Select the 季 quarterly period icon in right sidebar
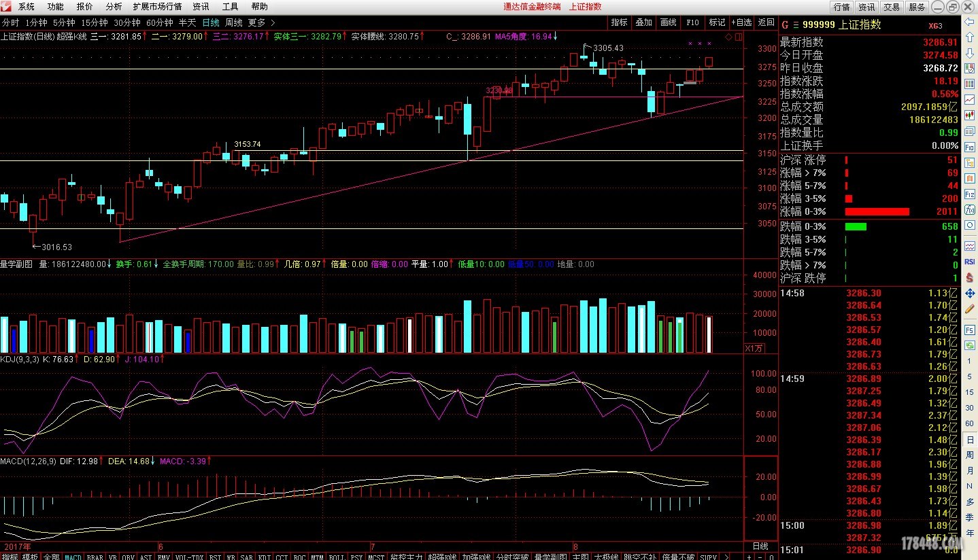 tap(970, 517)
